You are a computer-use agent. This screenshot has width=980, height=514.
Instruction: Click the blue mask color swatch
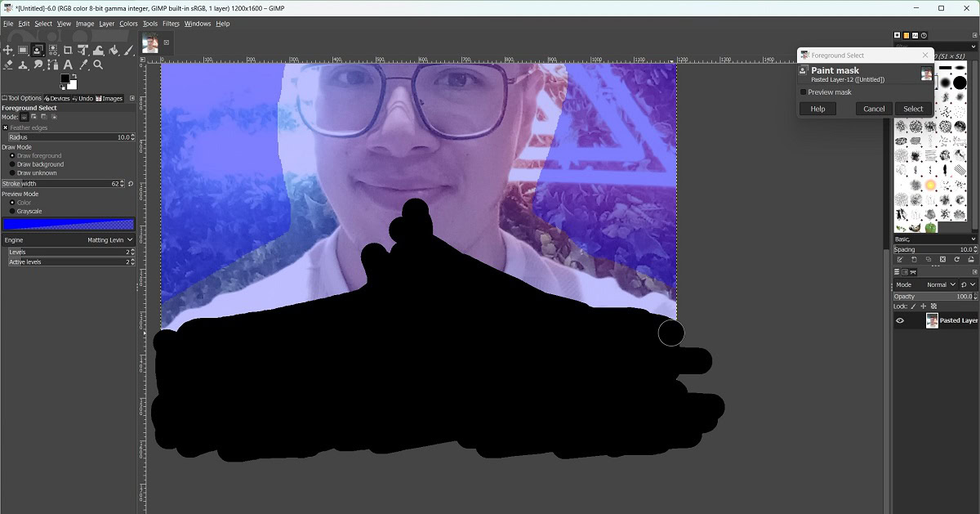coord(69,224)
